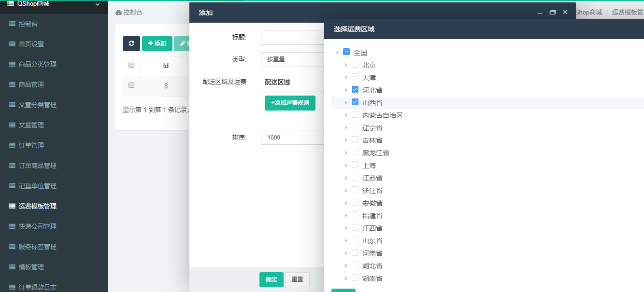The image size is (644, 292).
Task: Collapse the 全国 tree node
Action: coord(337,53)
